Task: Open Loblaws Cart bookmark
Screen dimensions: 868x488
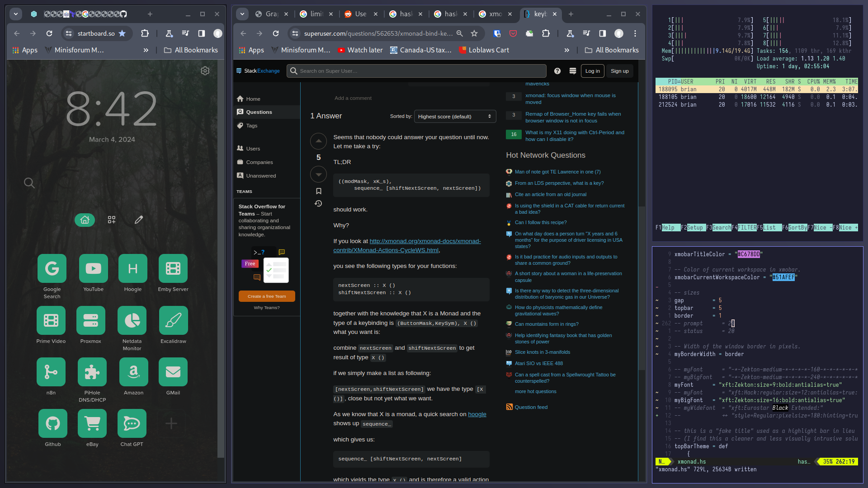Action: 484,50
